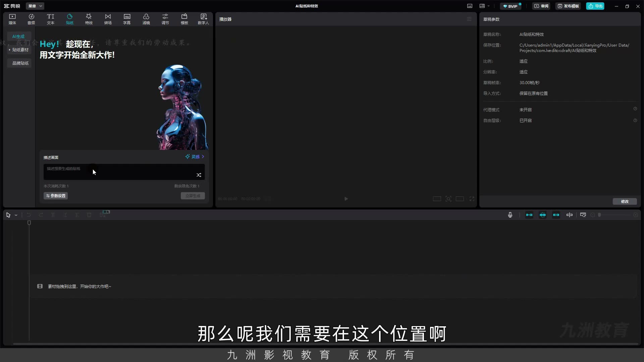Click the timeline undo icon
This screenshot has height=362, width=644.
click(x=29, y=215)
